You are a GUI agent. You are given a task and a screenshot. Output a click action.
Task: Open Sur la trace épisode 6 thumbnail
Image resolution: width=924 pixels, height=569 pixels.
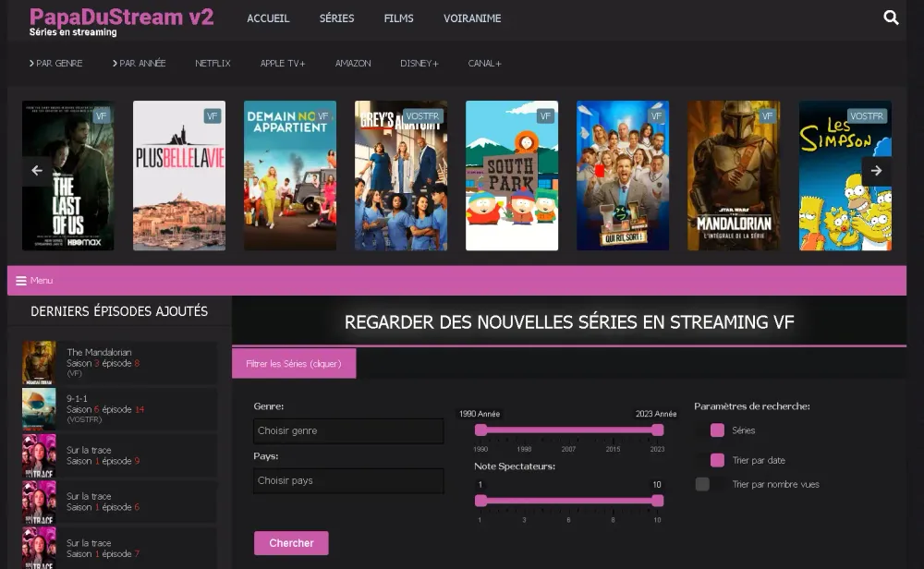point(39,502)
